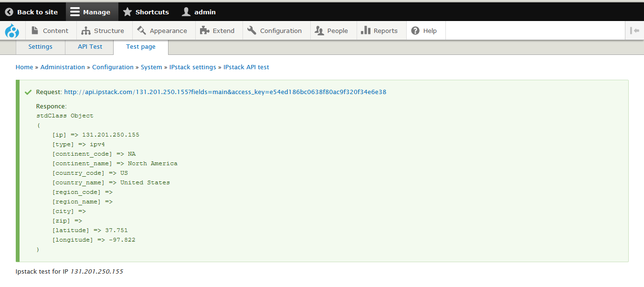Click the Manage hamburger icon
The width and height of the screenshot is (644, 287).
point(75,12)
